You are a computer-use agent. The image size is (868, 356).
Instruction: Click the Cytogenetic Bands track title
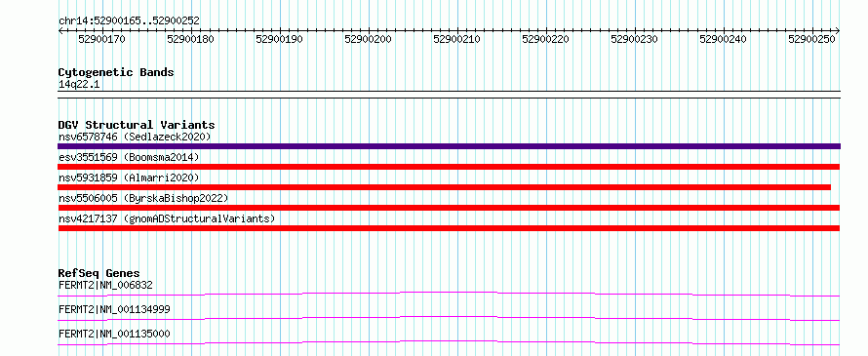tap(116, 72)
